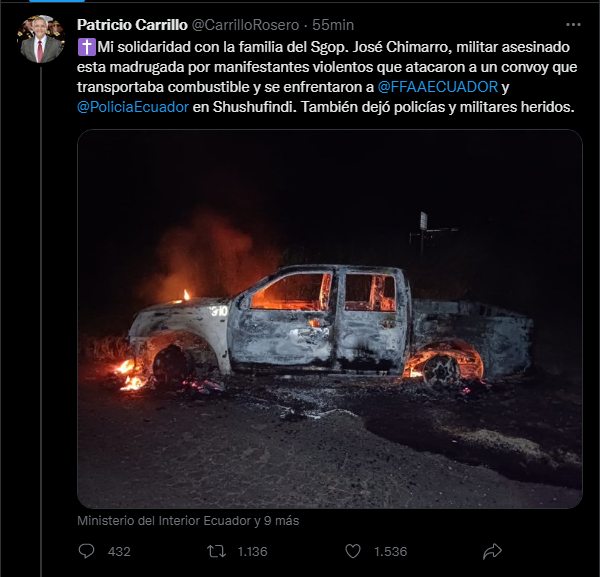Viewport: 600px width, 577px height.
Task: Click the 1.136 retweets count
Action: (252, 551)
